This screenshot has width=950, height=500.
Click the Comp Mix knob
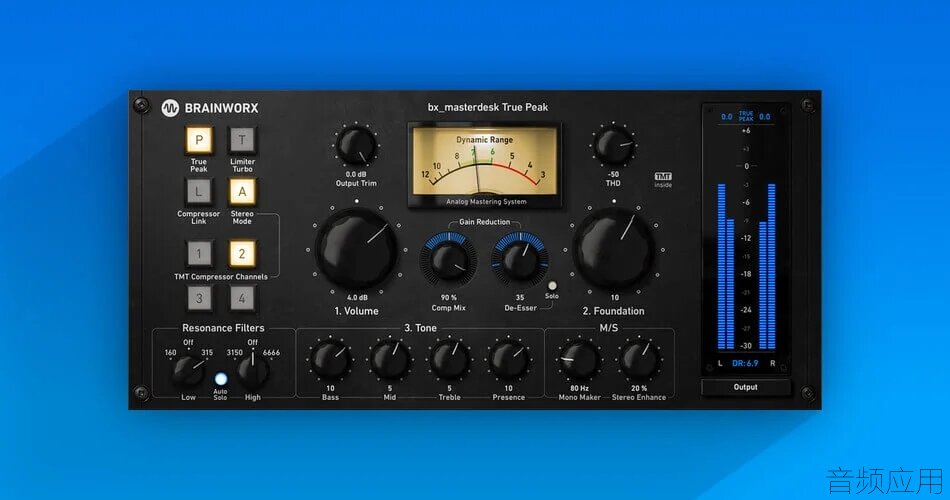pos(448,261)
